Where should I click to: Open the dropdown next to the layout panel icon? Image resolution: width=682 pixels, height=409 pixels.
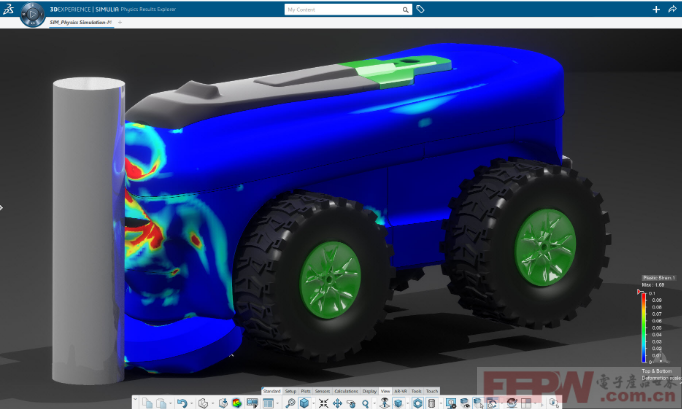point(277,404)
